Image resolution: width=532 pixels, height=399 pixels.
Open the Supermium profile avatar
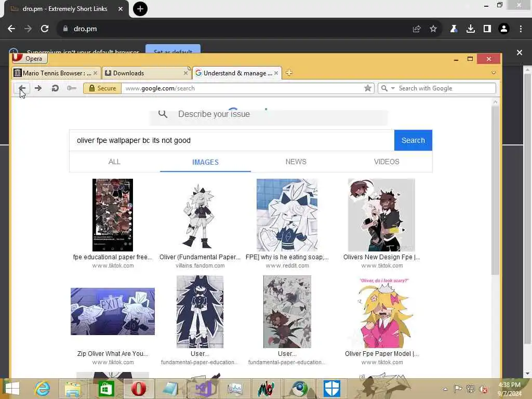click(504, 29)
